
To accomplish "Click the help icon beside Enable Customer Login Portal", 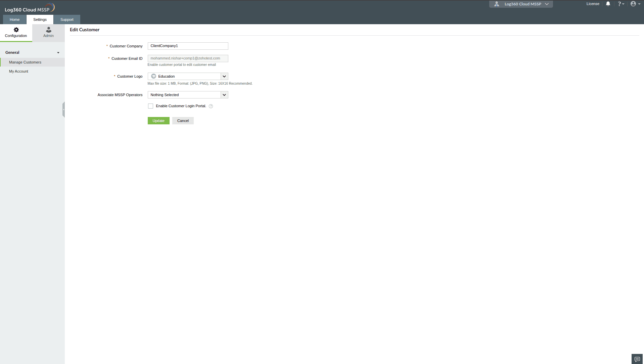I will 211,106.
